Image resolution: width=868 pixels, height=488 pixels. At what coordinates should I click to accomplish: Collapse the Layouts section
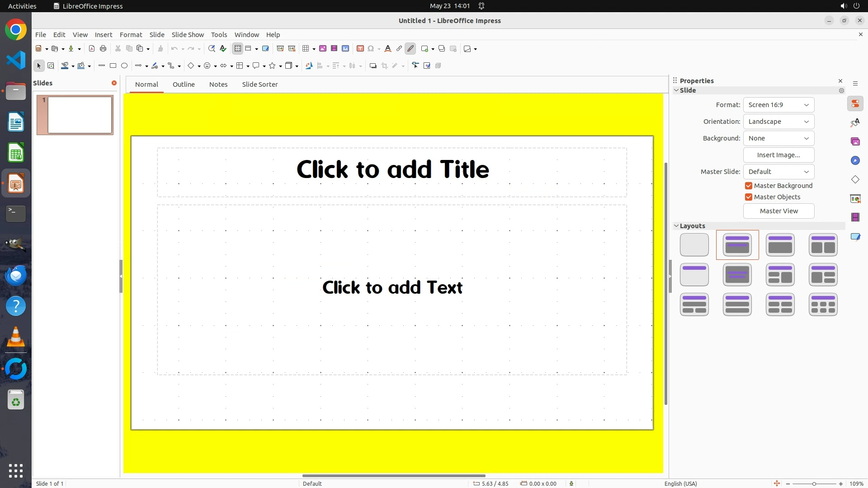(x=677, y=226)
